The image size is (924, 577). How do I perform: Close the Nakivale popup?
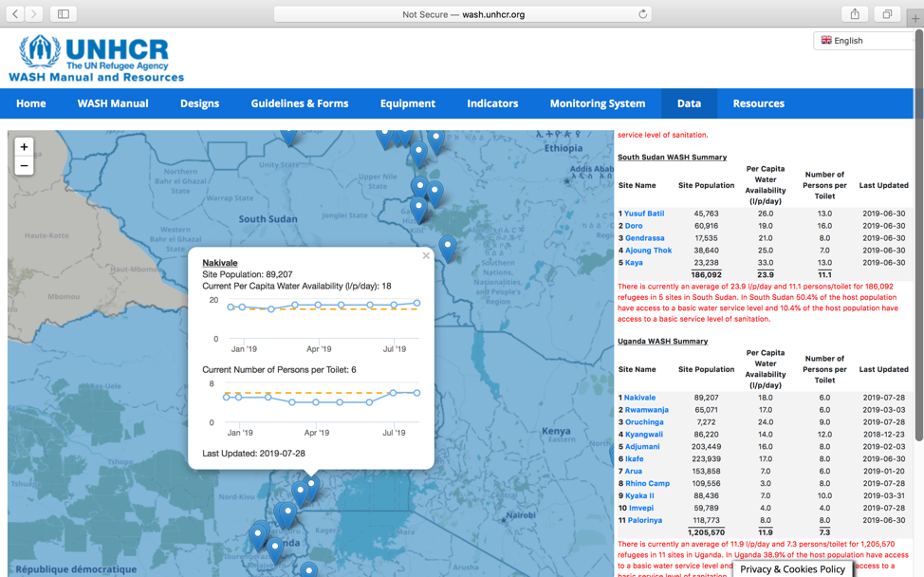pyautogui.click(x=426, y=256)
